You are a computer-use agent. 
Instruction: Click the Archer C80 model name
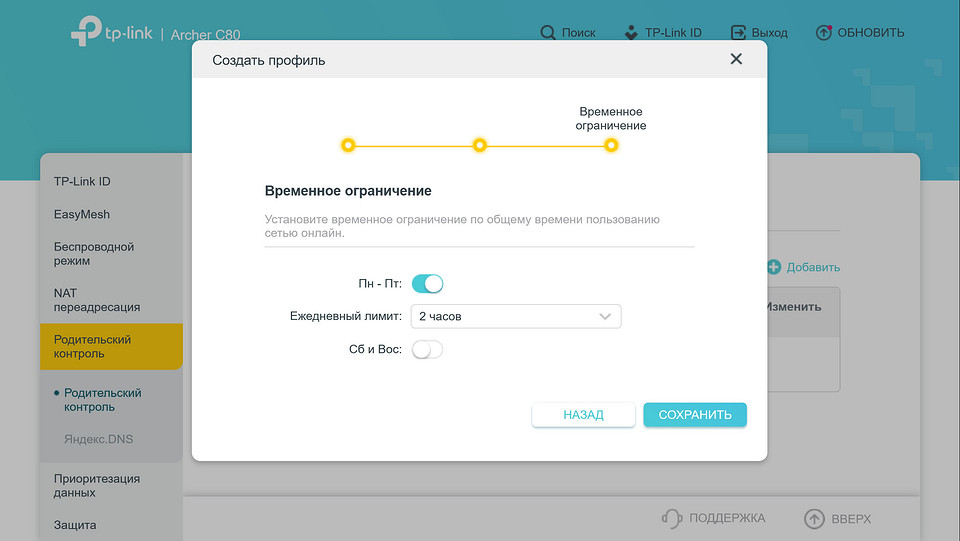pyautogui.click(x=205, y=35)
